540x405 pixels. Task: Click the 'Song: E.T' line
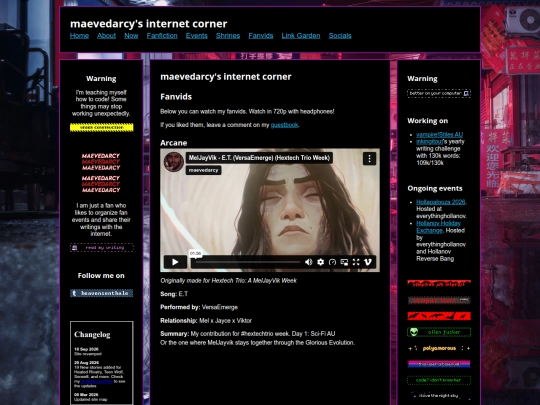[174, 294]
